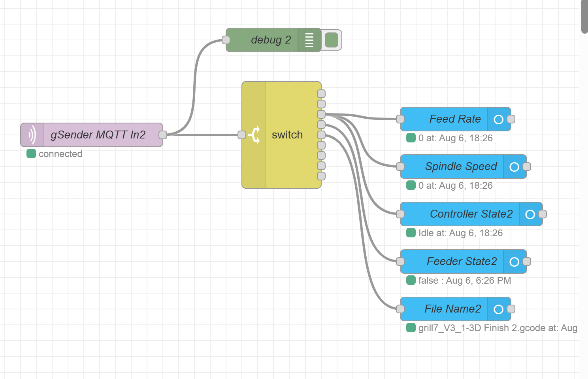Click the topmost output port of switch node
Screen dimensions: 588x379
pos(321,94)
